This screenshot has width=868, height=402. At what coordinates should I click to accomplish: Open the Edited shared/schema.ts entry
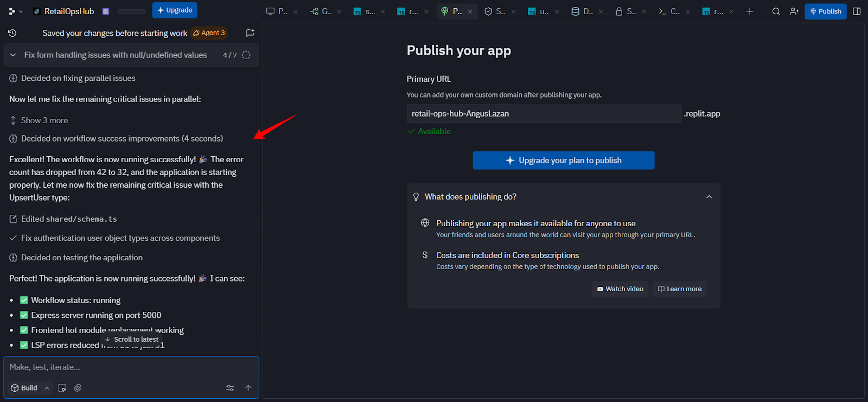coord(69,219)
